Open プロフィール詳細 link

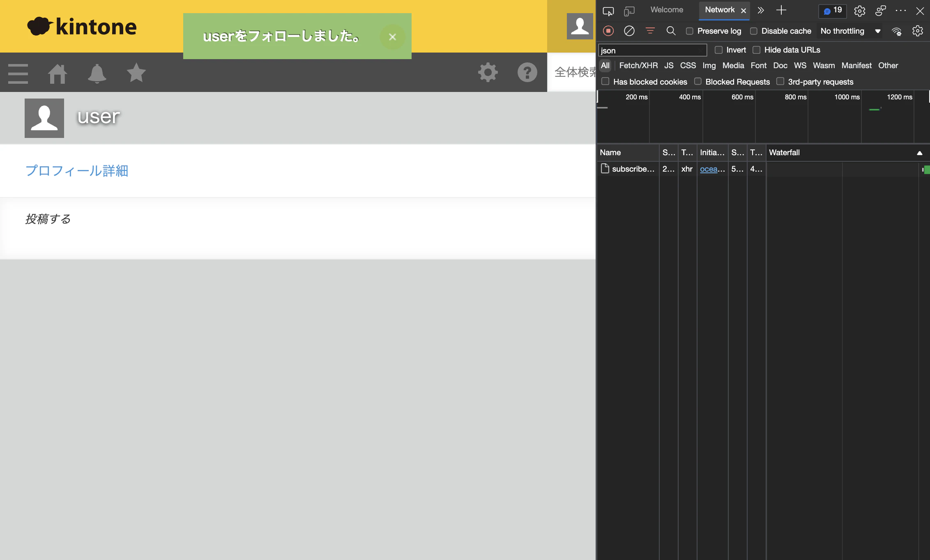[77, 171]
